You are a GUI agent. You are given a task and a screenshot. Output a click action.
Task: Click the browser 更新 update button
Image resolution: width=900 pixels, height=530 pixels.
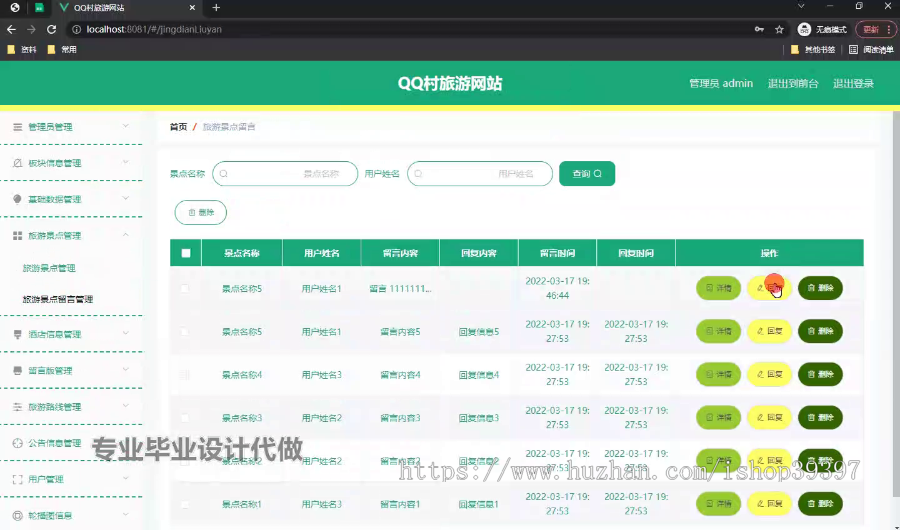(x=876, y=29)
